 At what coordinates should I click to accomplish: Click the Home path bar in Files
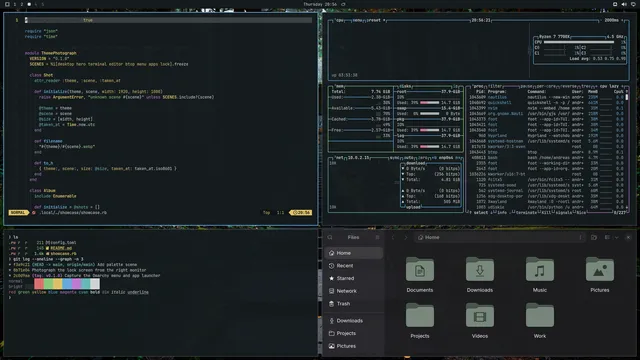coord(500,237)
